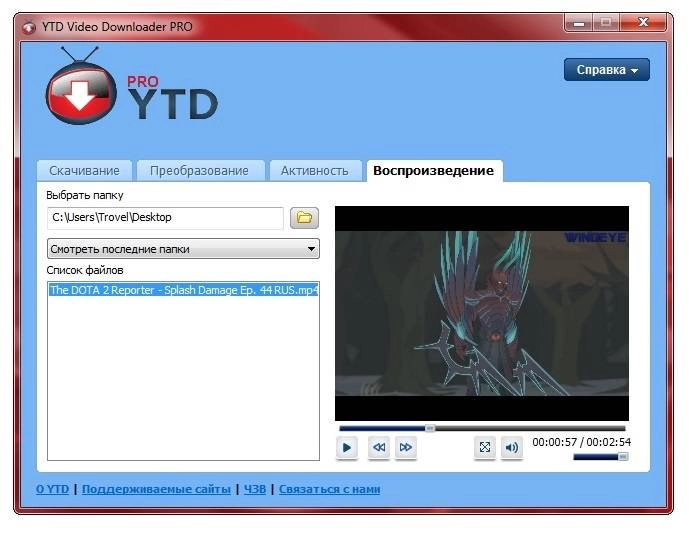Open the ЧЗВ link
691x534 pixels.
pos(255,489)
